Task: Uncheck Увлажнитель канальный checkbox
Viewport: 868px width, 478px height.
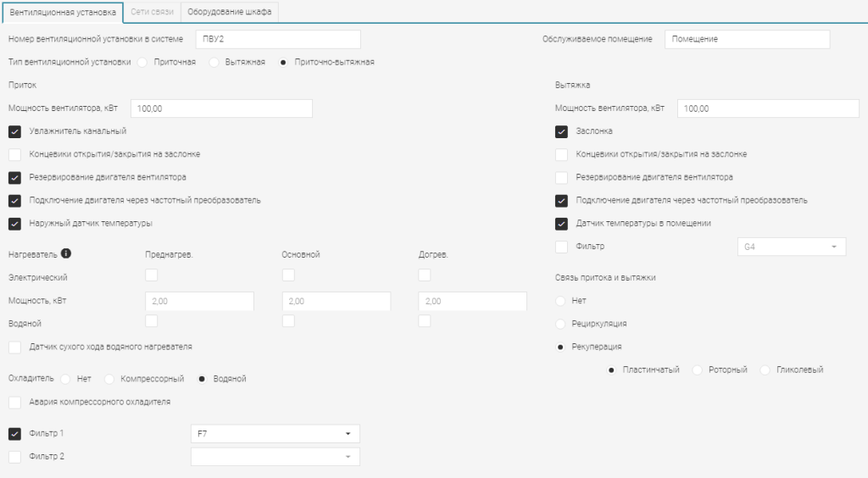Action: click(x=15, y=131)
